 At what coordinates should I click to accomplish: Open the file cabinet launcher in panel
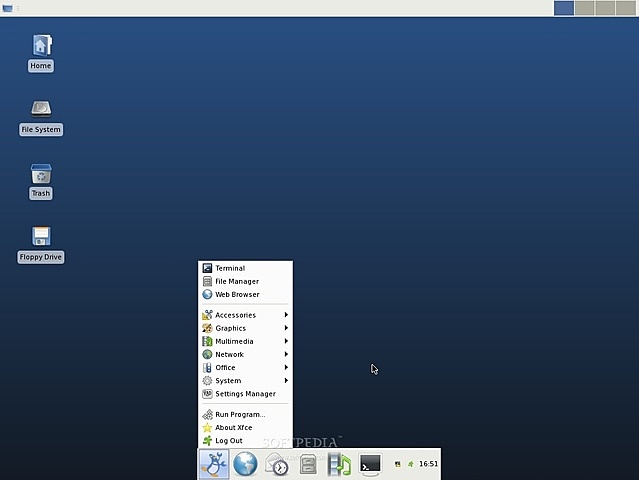308,465
